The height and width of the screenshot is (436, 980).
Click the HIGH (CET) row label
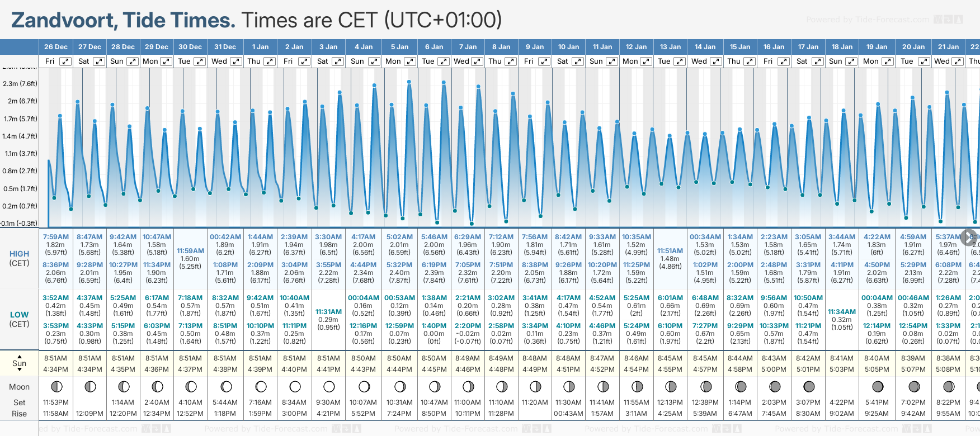19,258
